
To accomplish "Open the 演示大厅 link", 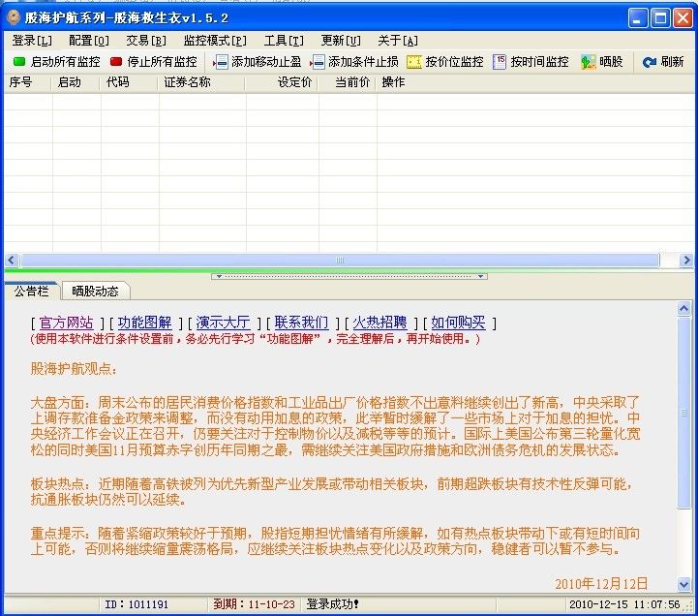I will tap(223, 323).
